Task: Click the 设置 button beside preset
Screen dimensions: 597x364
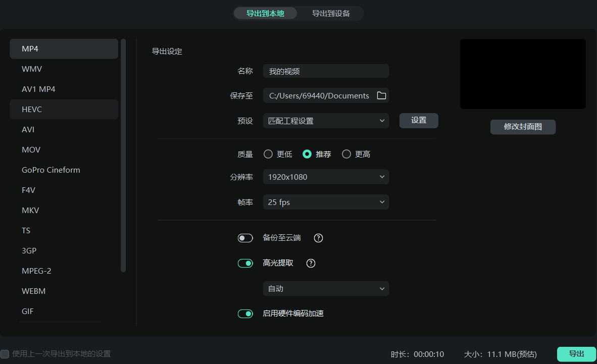Action: 419,120
